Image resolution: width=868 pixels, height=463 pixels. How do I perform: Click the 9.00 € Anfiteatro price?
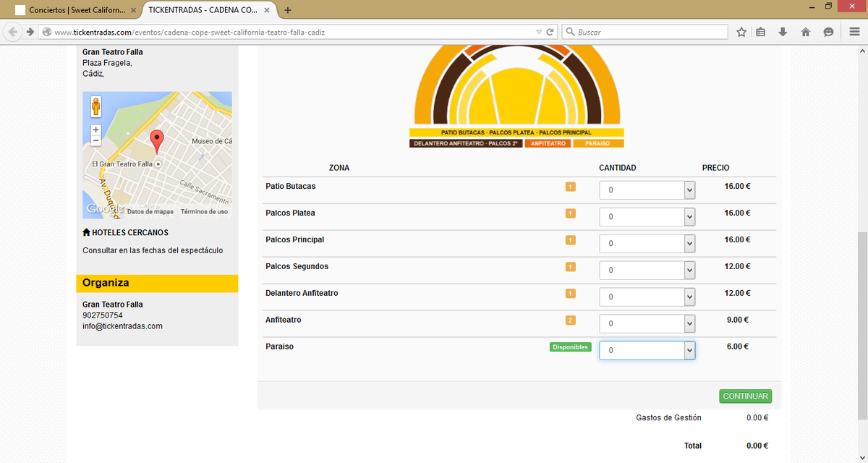738,320
